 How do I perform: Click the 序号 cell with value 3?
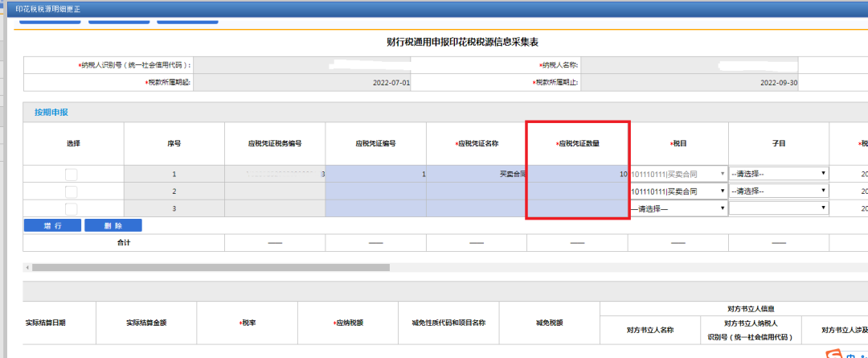(174, 208)
